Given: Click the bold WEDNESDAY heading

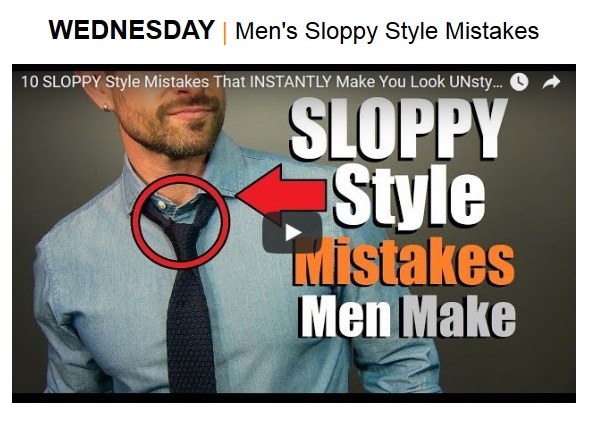Looking at the screenshot, I should tap(132, 30).
